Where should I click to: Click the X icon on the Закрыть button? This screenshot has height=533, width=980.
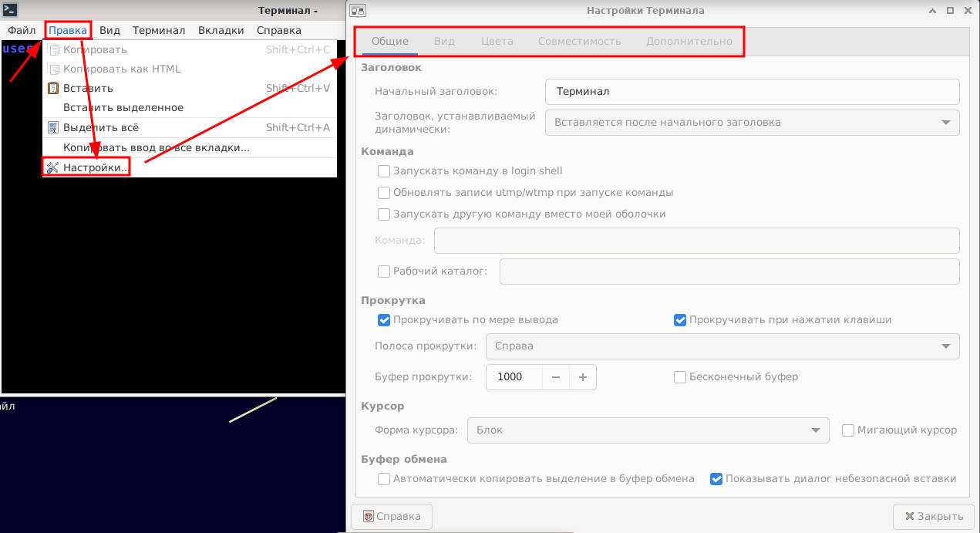[910, 516]
